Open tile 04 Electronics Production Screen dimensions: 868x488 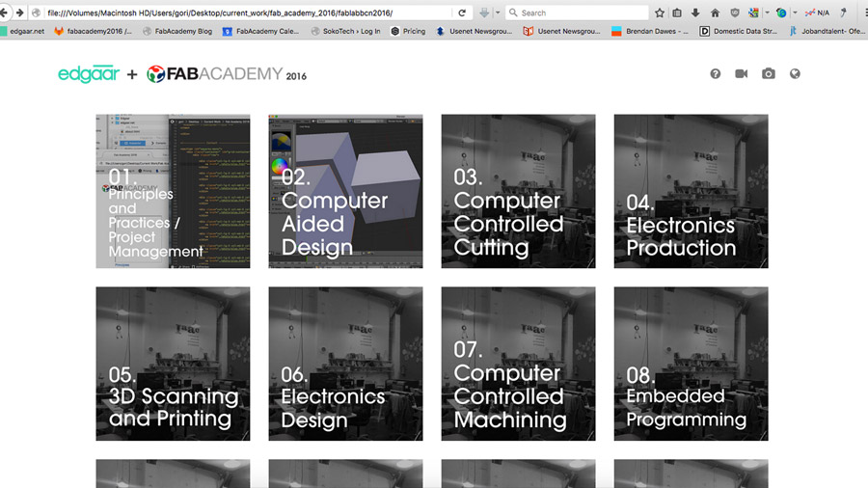point(691,191)
